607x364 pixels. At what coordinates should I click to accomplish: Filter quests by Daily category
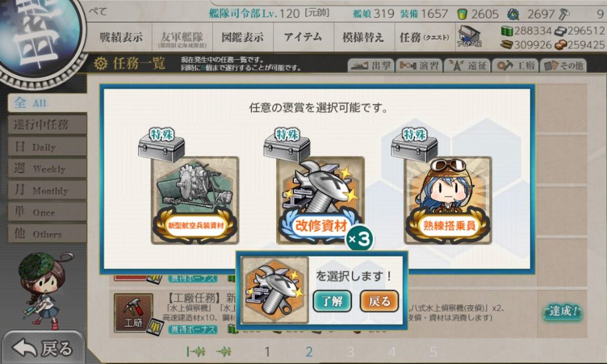point(47,147)
